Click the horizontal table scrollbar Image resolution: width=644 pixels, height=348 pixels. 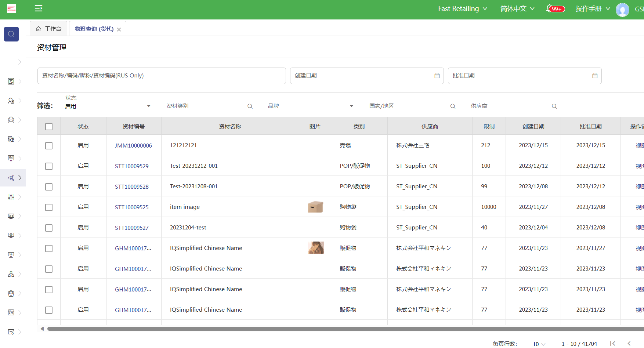pyautogui.click(x=345, y=329)
